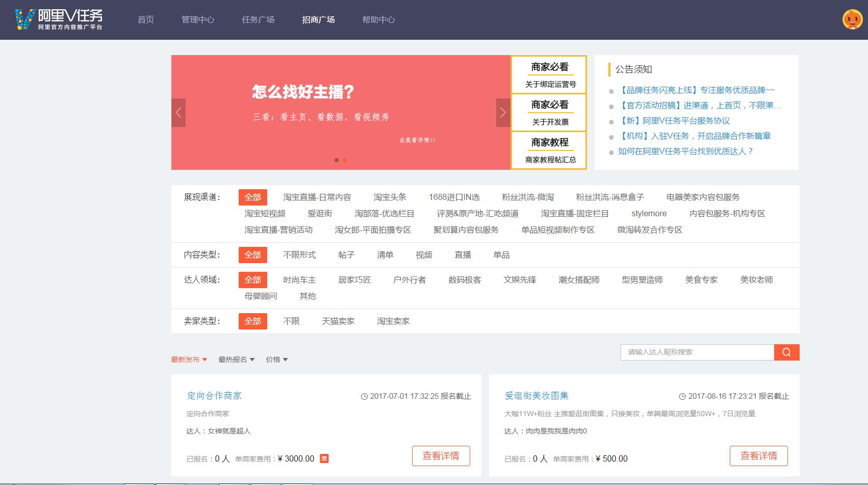Open the 最新发布 sort dropdown
Screen dimensions: 868x485
[189, 359]
